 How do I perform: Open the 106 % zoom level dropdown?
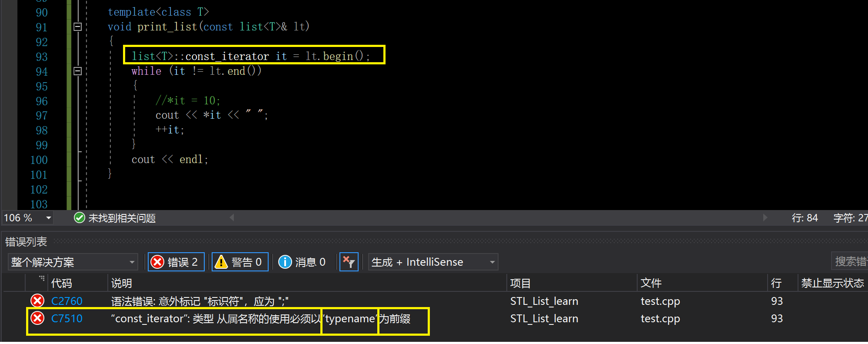[49, 218]
